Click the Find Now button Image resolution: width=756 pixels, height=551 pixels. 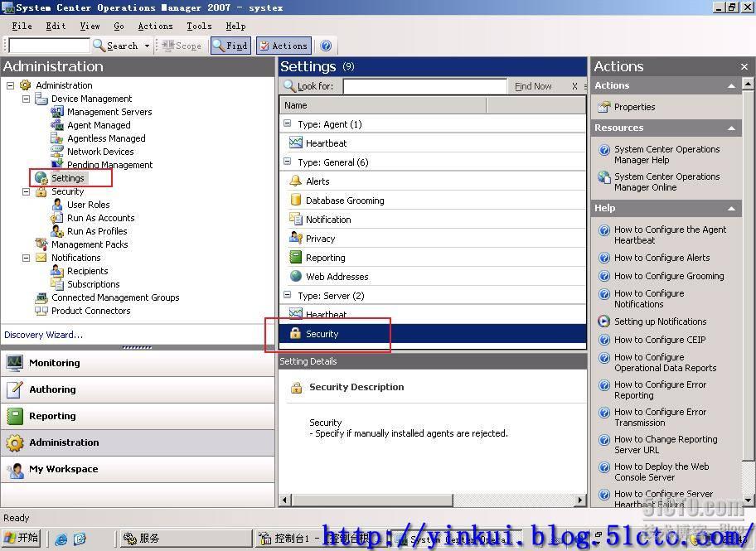tap(533, 86)
